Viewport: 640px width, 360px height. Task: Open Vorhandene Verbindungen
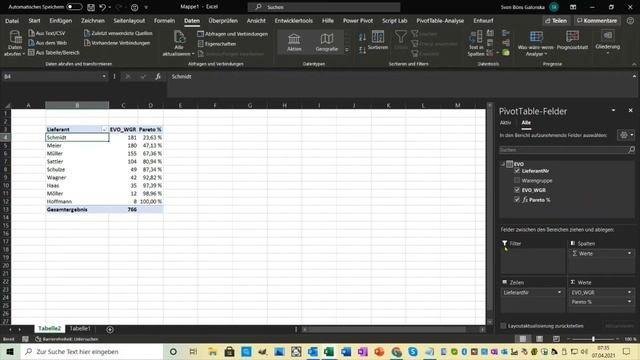117,43
